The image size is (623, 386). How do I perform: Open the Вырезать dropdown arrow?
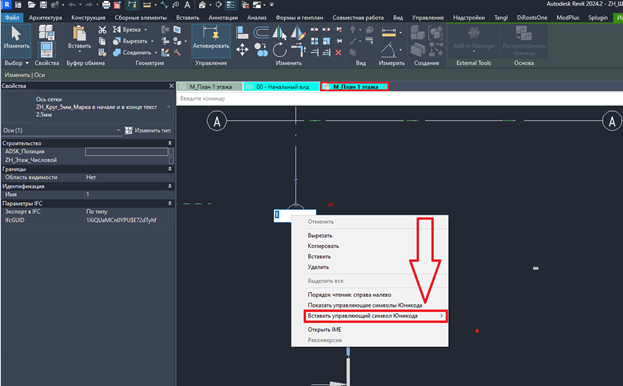152,41
